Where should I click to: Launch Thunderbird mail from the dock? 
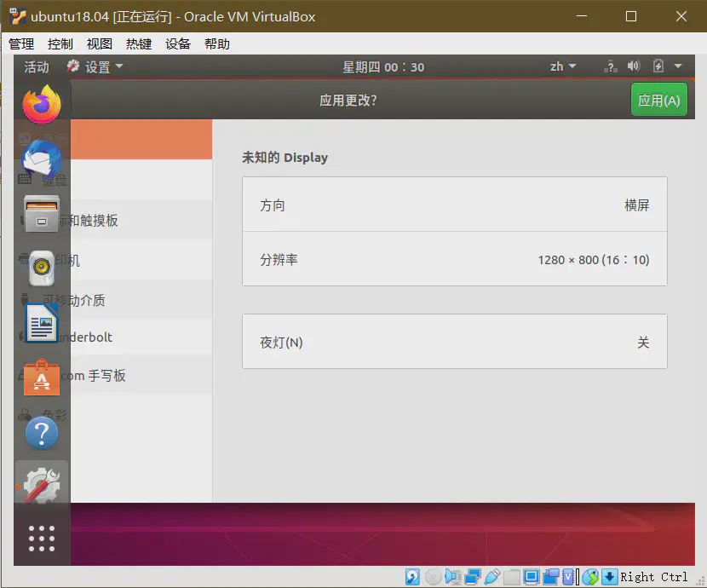coord(41,159)
